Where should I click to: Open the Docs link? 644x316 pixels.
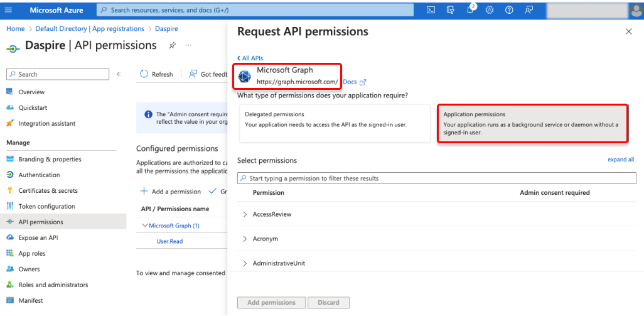tap(350, 82)
